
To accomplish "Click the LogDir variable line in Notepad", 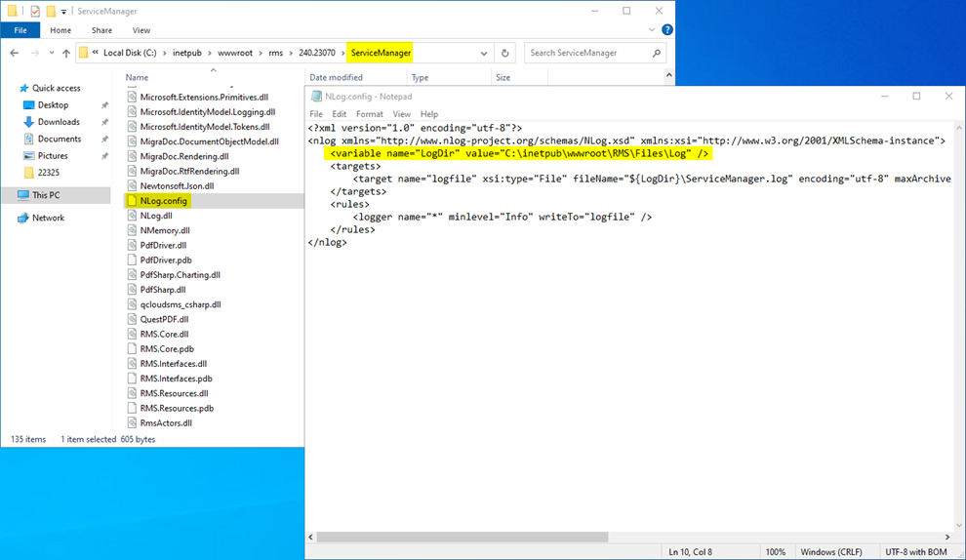I will pos(519,153).
